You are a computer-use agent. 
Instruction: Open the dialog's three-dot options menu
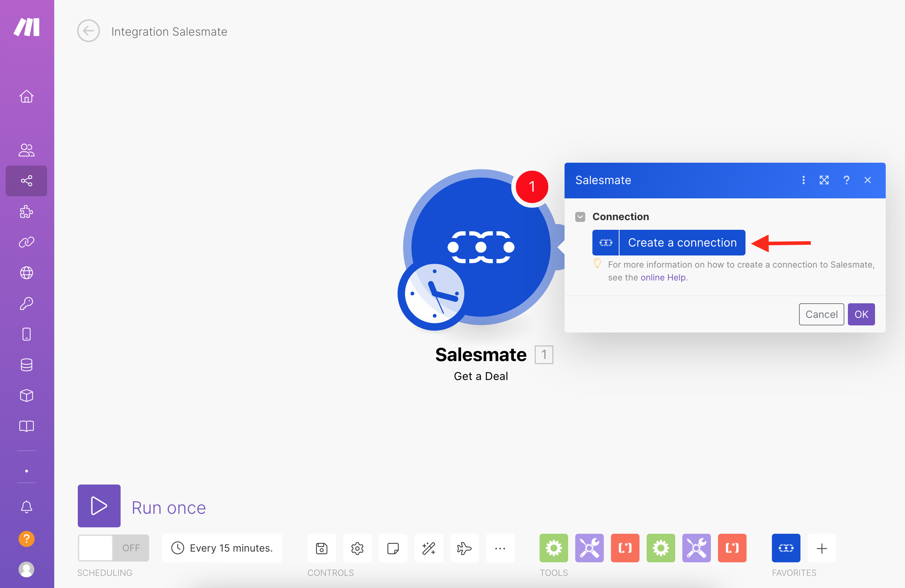[803, 180]
